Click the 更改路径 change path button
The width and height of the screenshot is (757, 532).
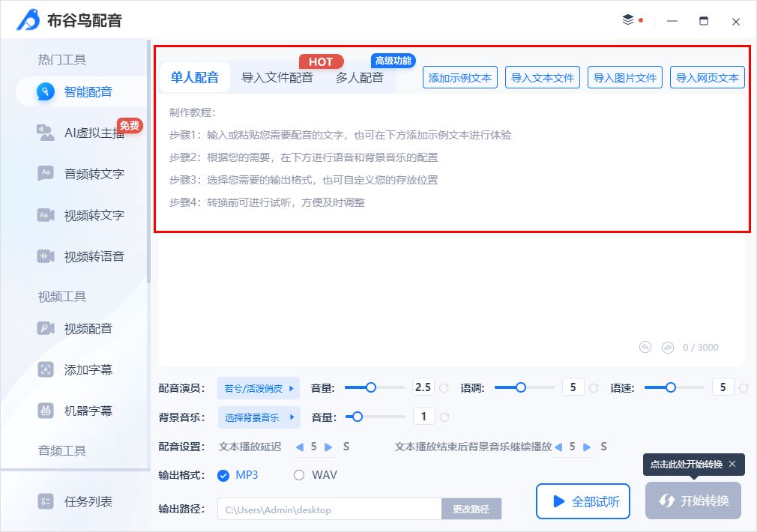pos(471,510)
